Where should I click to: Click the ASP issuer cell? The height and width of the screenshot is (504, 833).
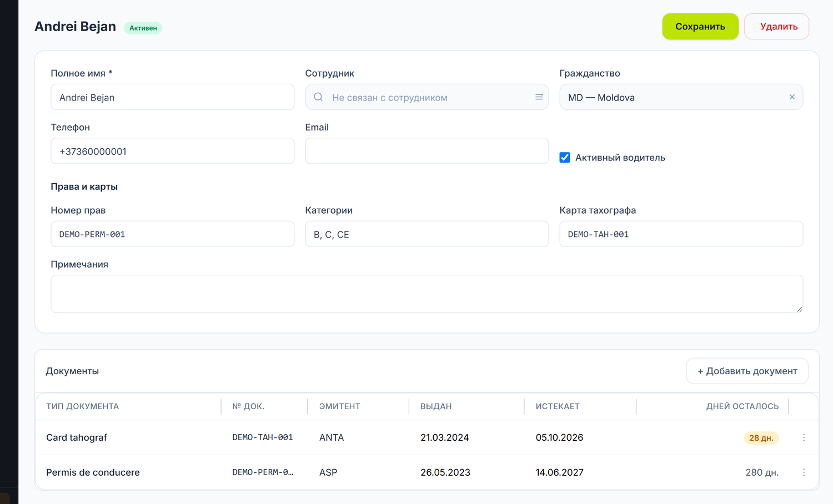(x=328, y=472)
